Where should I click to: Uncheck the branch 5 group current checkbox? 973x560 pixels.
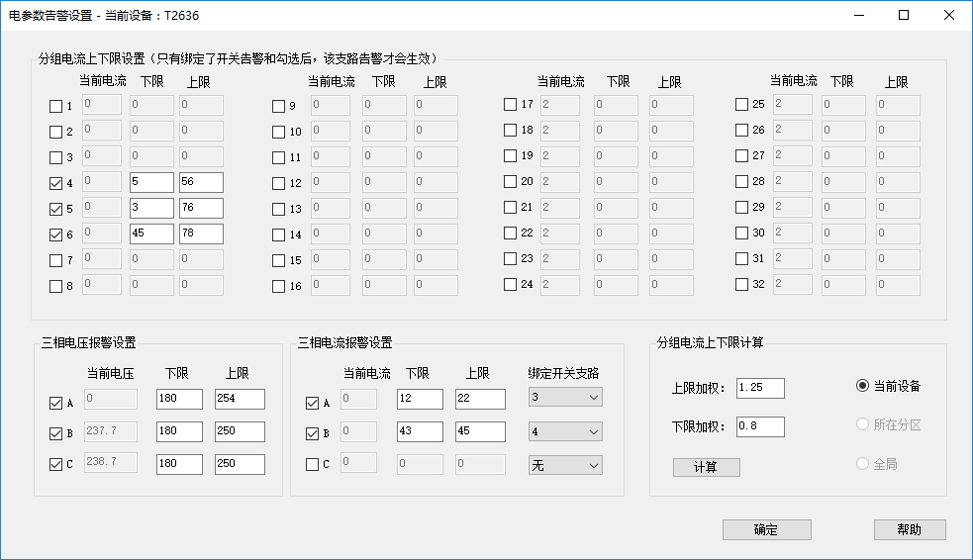[55, 209]
